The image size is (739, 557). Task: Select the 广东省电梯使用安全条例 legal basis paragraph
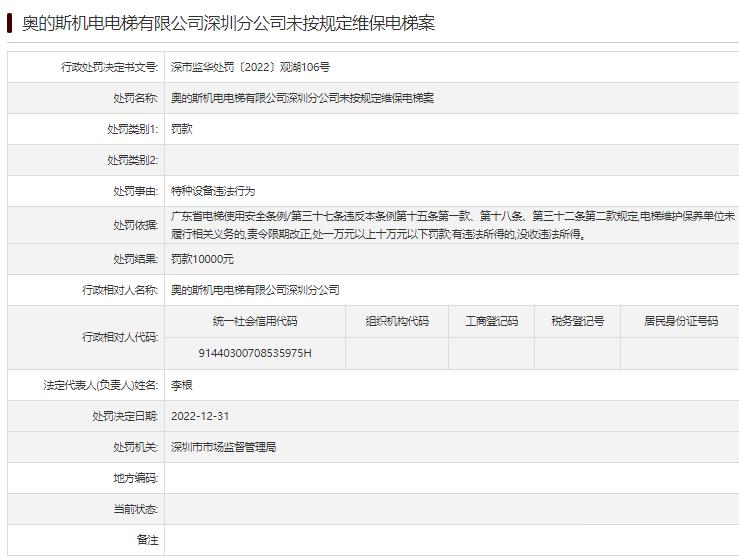pyautogui.click(x=453, y=225)
